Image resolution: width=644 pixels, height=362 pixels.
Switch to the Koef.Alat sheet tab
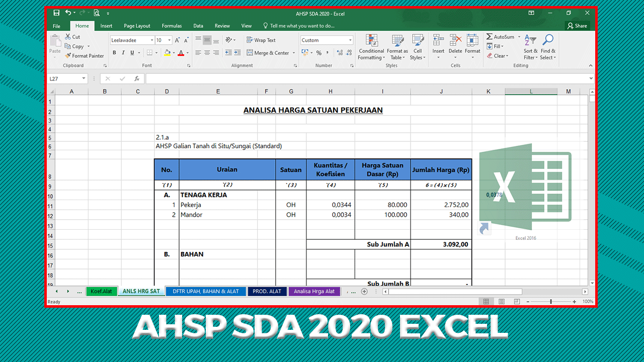point(102,291)
